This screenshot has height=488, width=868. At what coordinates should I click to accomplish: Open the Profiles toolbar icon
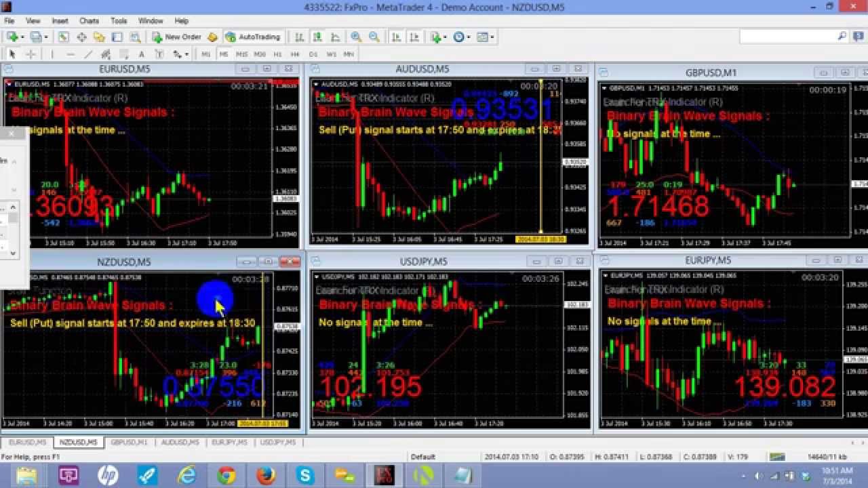coord(35,37)
